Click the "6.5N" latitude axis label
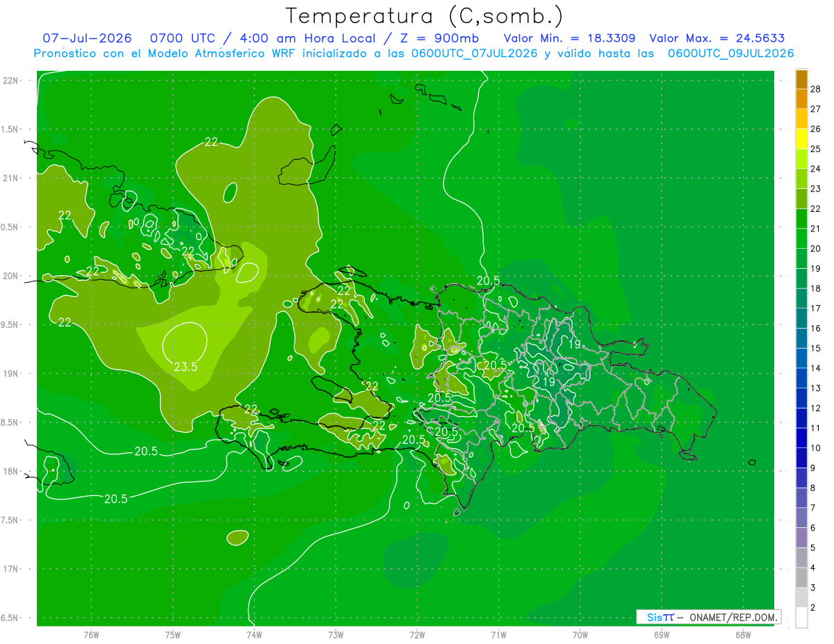The image size is (834, 644). [x=10, y=618]
